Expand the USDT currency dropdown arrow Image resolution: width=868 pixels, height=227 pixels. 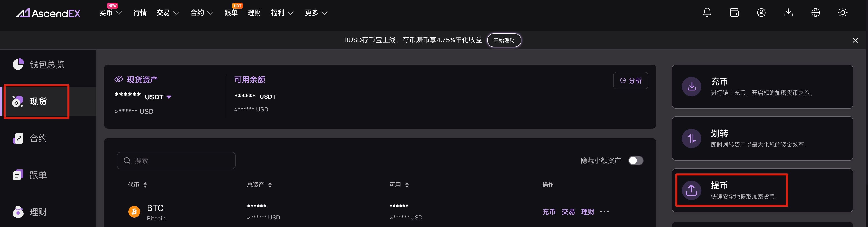(169, 97)
